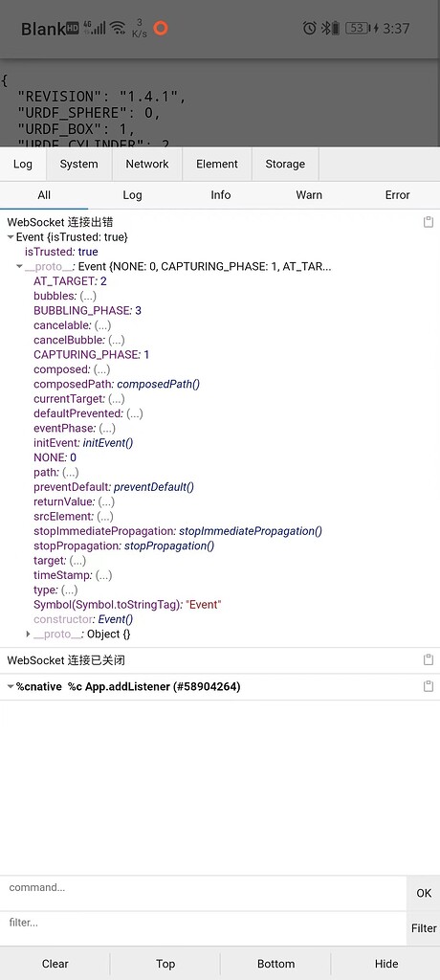
Task: Collapse the %cnative App.addListener entry
Action: point(11,687)
